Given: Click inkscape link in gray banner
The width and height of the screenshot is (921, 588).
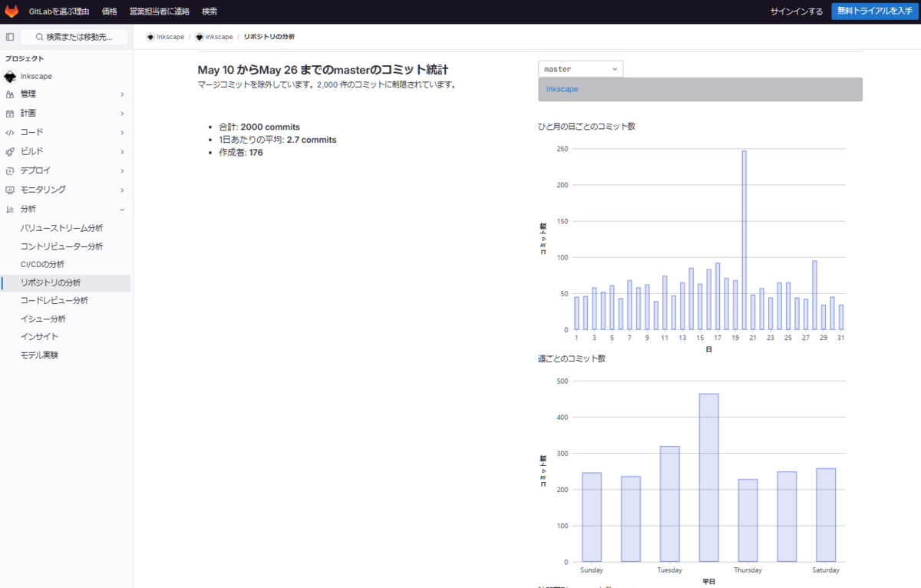Looking at the screenshot, I should [562, 89].
